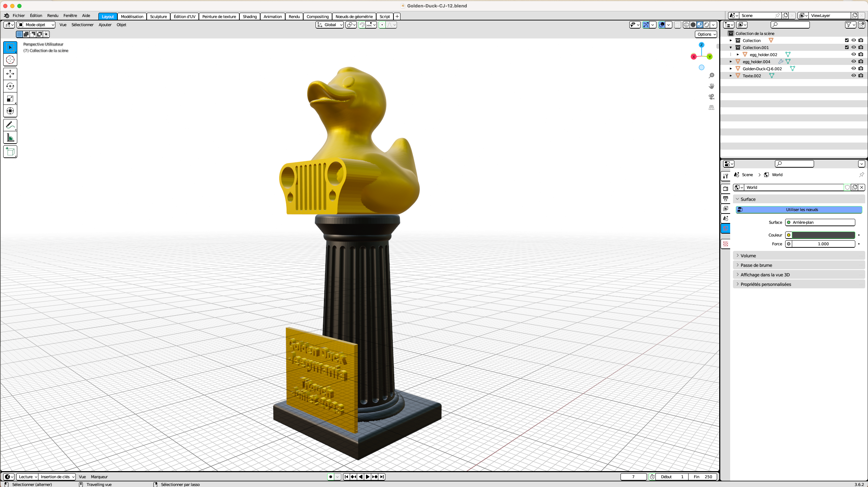Click the viewport zoom magnifier icon
Viewport: 868px width, 487px height.
(711, 76)
